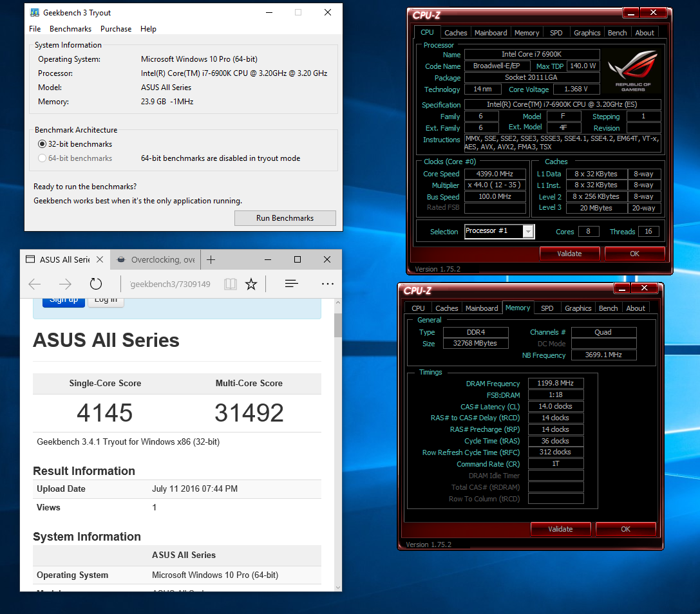Switch to Bench tab in upper CPU-Z

618,33
